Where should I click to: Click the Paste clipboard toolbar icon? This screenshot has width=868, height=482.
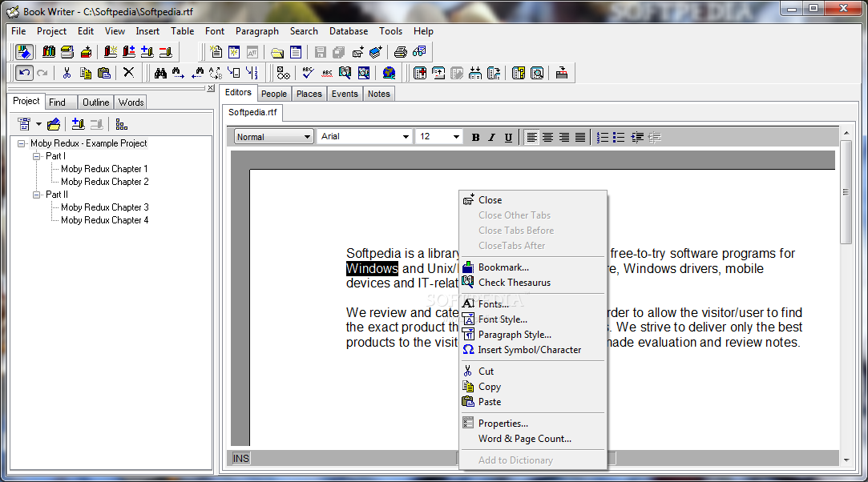click(x=104, y=73)
